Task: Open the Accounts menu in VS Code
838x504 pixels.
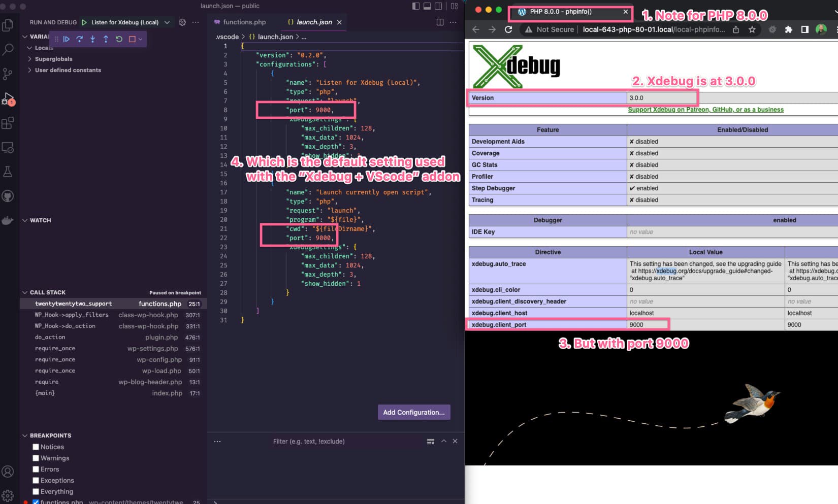Action: tap(8, 472)
